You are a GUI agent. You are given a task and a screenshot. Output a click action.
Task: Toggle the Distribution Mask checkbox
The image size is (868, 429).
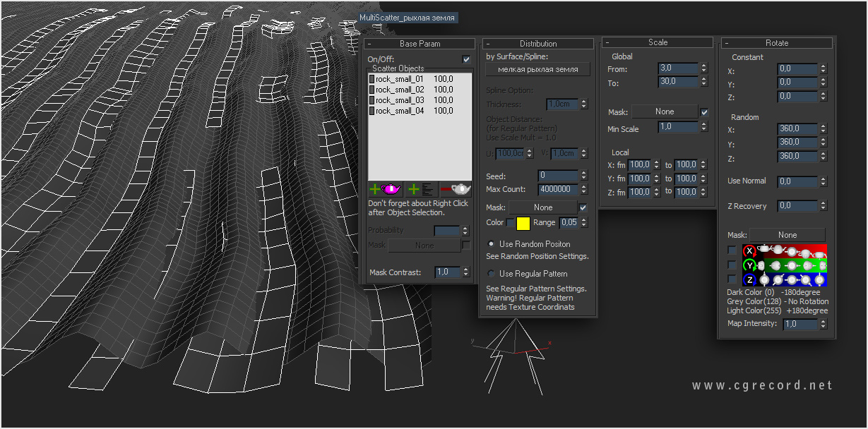(x=583, y=207)
